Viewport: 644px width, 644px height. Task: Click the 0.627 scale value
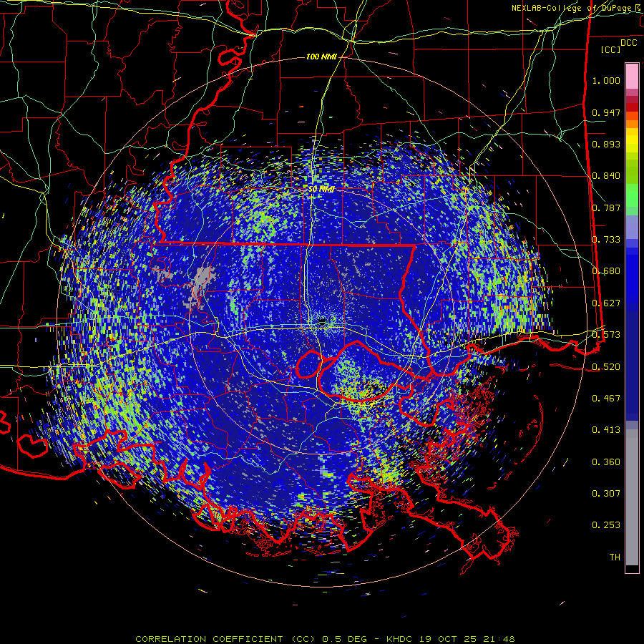(x=606, y=303)
